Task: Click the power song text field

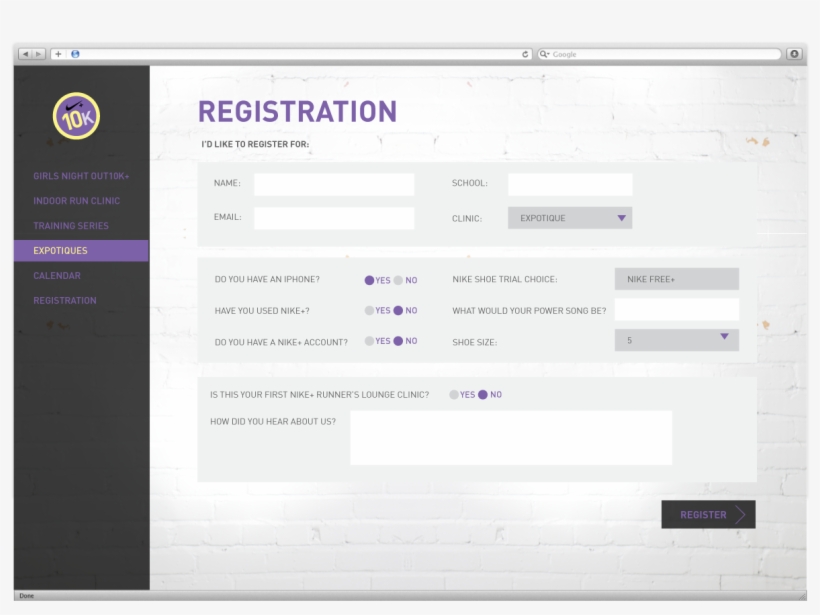Action: (x=677, y=310)
